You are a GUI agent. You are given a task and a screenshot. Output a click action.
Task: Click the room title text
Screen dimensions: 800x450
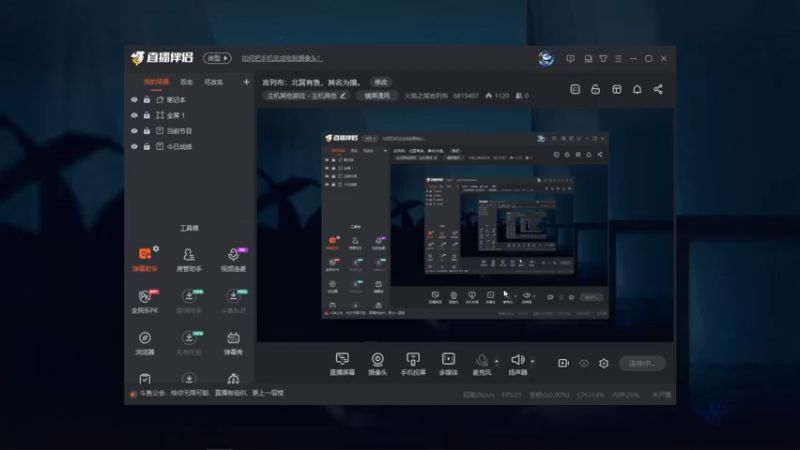[312, 82]
